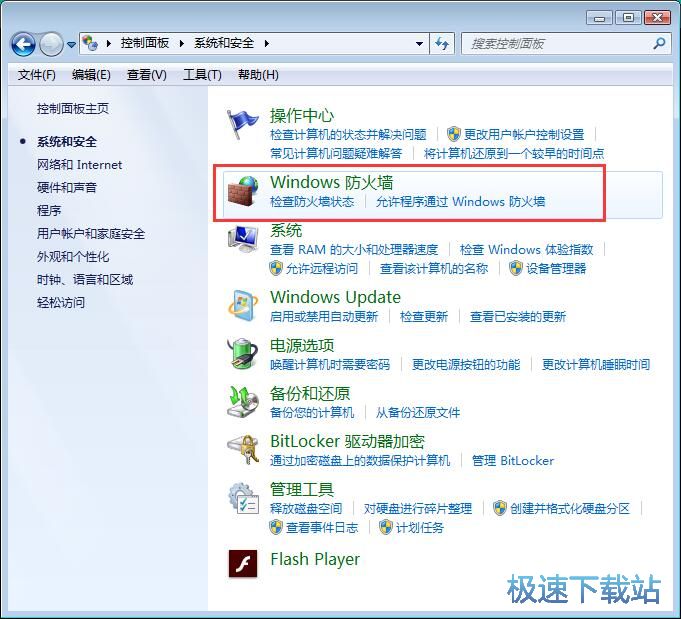The image size is (681, 619).
Task: Go to 控制面板主页 in sidebar
Action: [73, 109]
